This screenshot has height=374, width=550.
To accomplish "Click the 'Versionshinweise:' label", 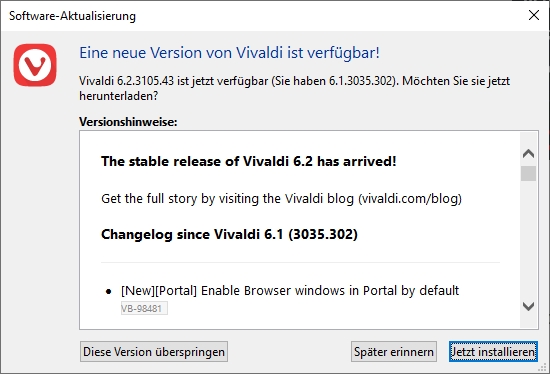I will click(128, 122).
